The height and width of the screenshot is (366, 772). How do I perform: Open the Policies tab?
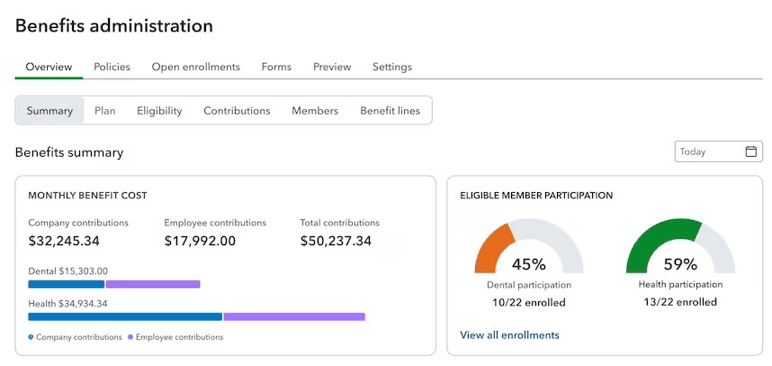click(112, 67)
